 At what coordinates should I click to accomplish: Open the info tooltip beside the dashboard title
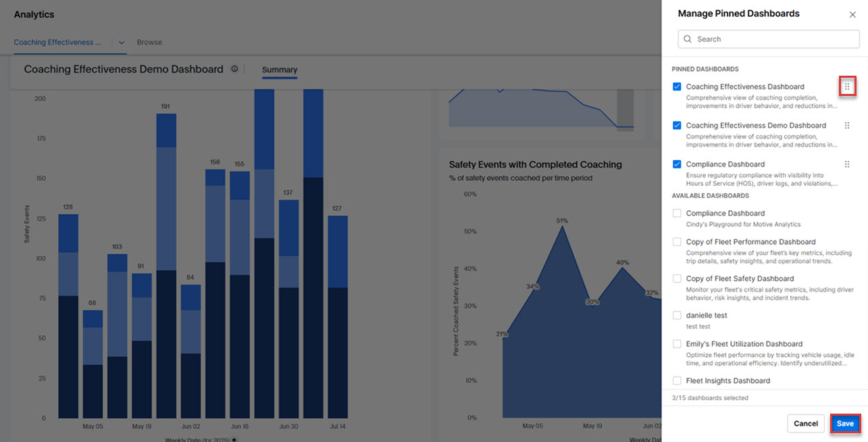[x=234, y=68]
